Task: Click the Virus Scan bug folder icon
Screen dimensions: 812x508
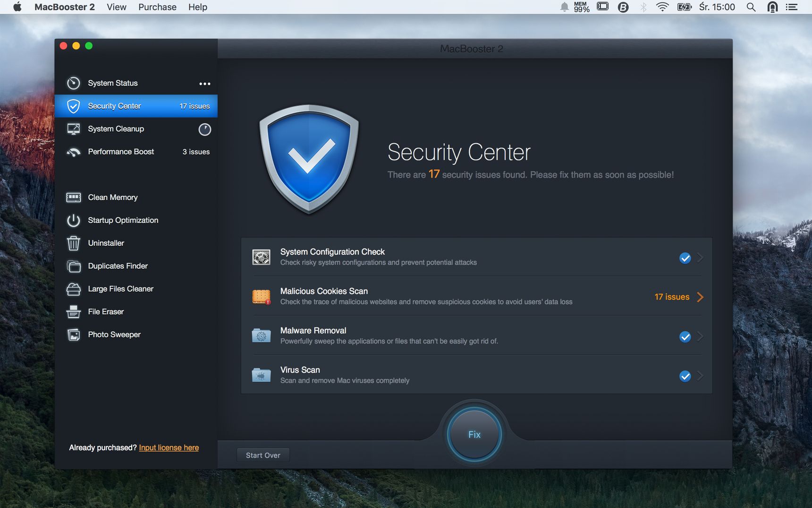Action: tap(261, 375)
